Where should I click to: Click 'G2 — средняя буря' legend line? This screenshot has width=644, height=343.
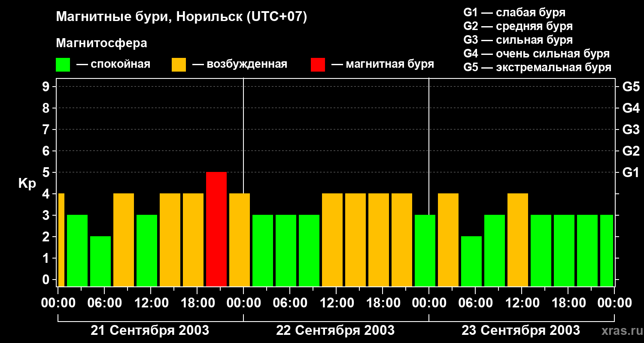(518, 26)
